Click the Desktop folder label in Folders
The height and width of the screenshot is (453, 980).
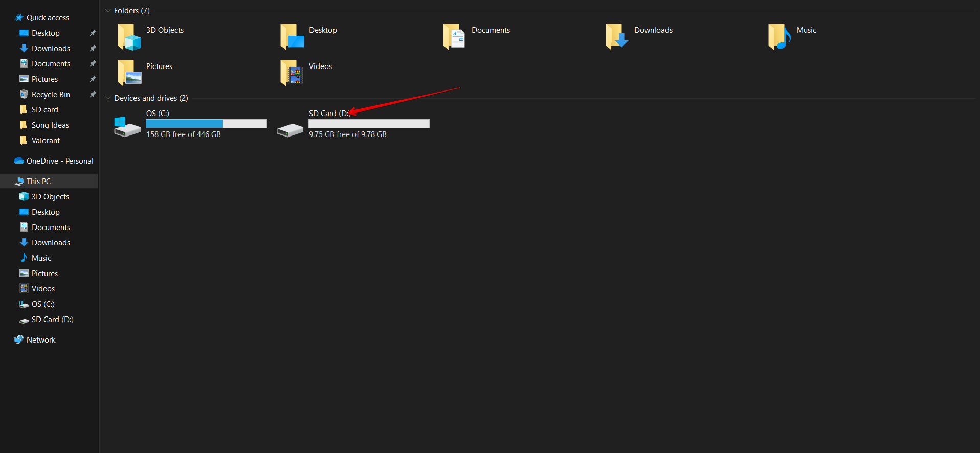point(323,30)
